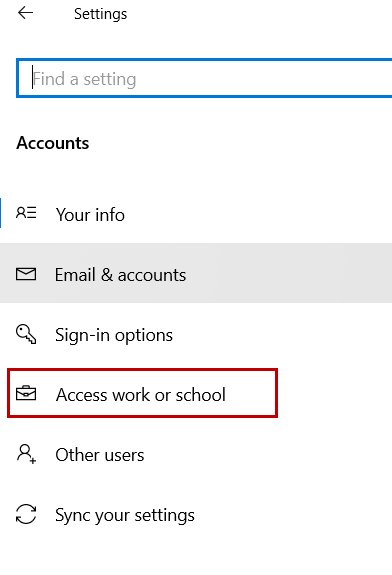Click the blue selection bar beside Your info
Screen dimensions: 392x575
click(x=1, y=213)
